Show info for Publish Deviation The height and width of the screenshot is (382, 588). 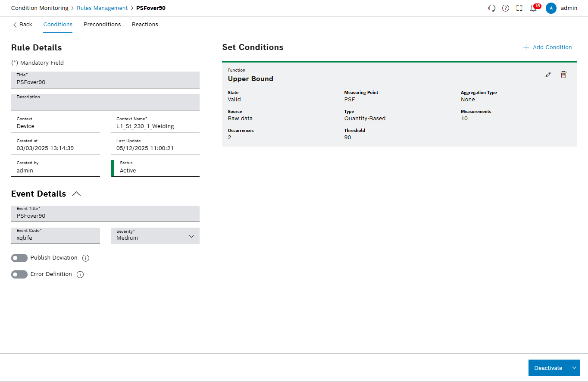[86, 258]
